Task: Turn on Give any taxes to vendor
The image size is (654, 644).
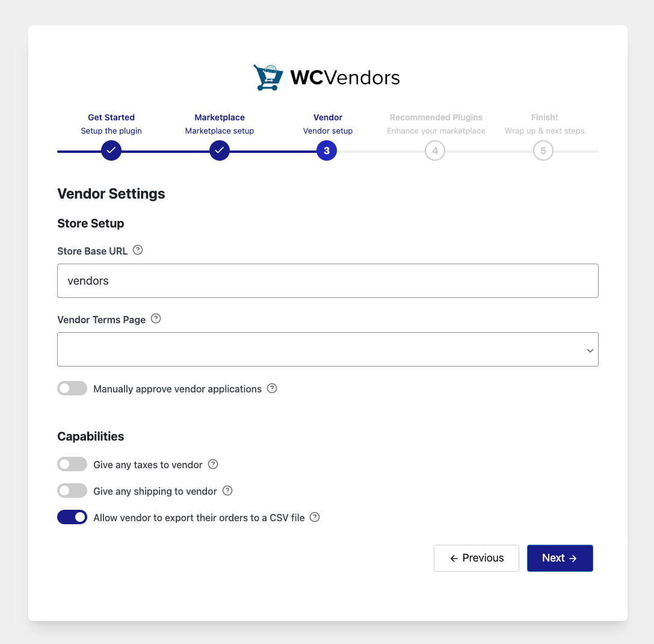Action: click(x=72, y=465)
